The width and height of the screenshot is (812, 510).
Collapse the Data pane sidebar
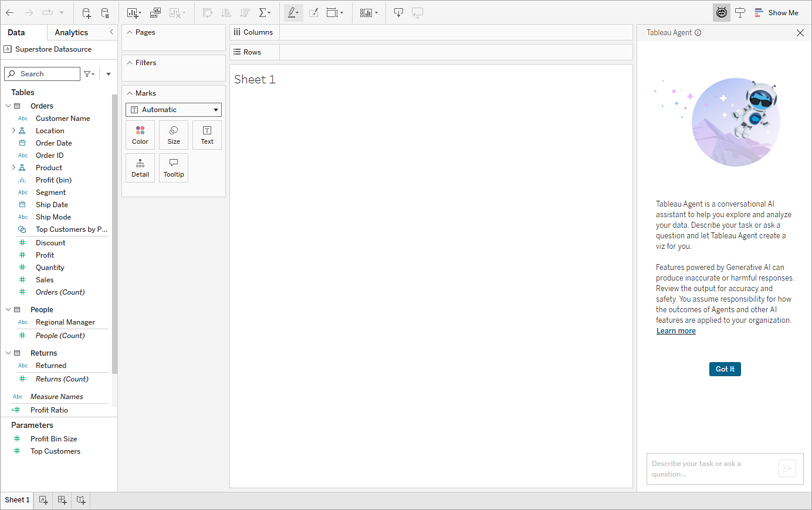click(x=111, y=32)
